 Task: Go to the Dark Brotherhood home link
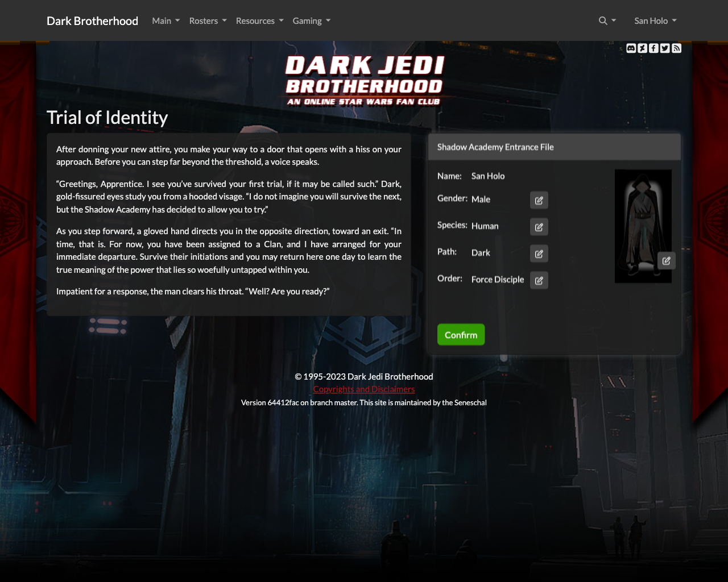click(x=92, y=21)
